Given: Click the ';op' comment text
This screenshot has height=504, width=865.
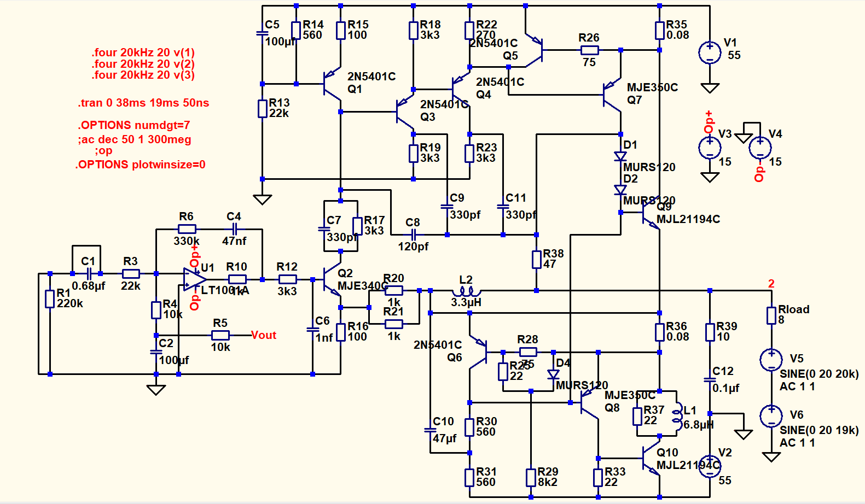Looking at the screenshot, I should tap(103, 151).
